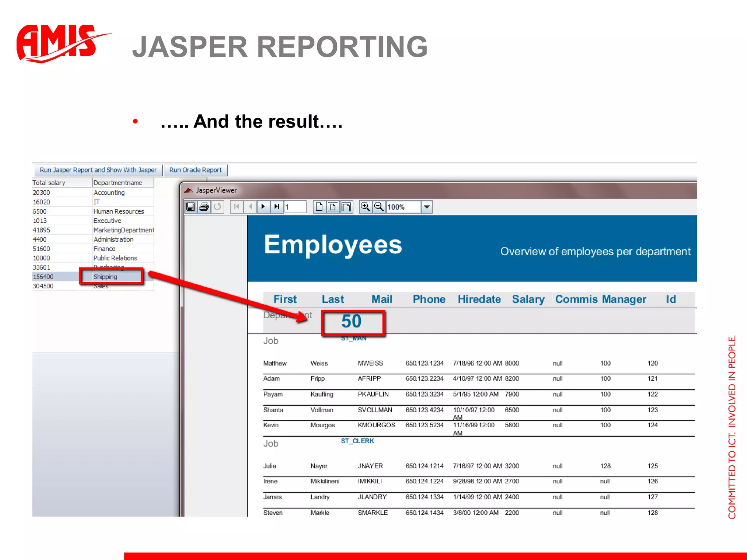The width and height of the screenshot is (747, 560).
Task: Go to last page in JasperViewer
Action: 277,207
